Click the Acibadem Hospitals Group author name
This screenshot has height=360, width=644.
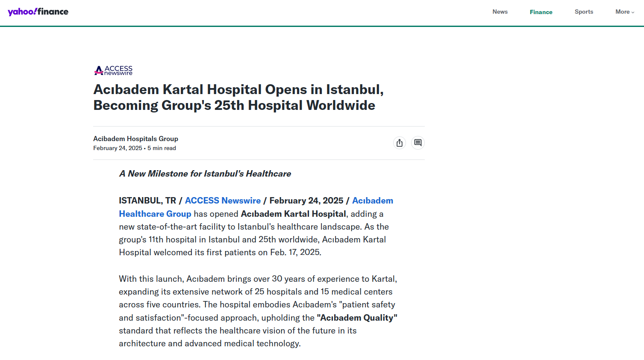136,139
